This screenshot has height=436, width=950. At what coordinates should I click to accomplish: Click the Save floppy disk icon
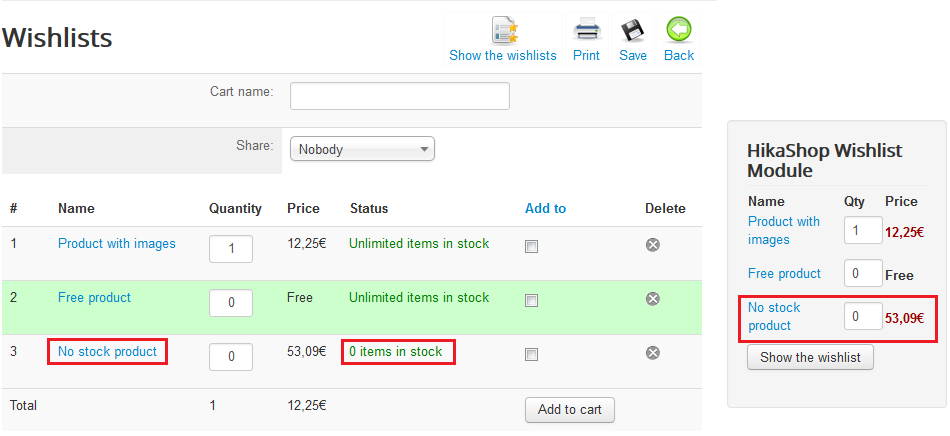point(633,30)
